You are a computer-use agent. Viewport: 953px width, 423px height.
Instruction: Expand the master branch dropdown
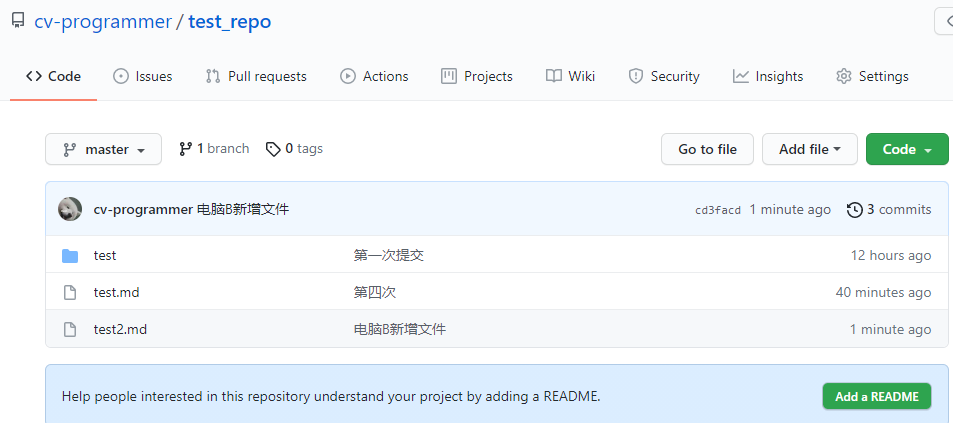(104, 149)
